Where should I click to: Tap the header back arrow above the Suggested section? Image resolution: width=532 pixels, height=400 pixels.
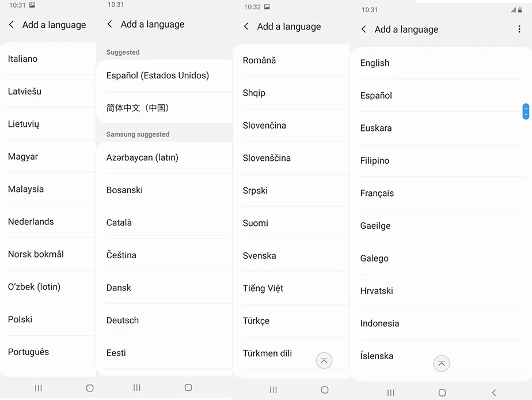click(x=109, y=24)
